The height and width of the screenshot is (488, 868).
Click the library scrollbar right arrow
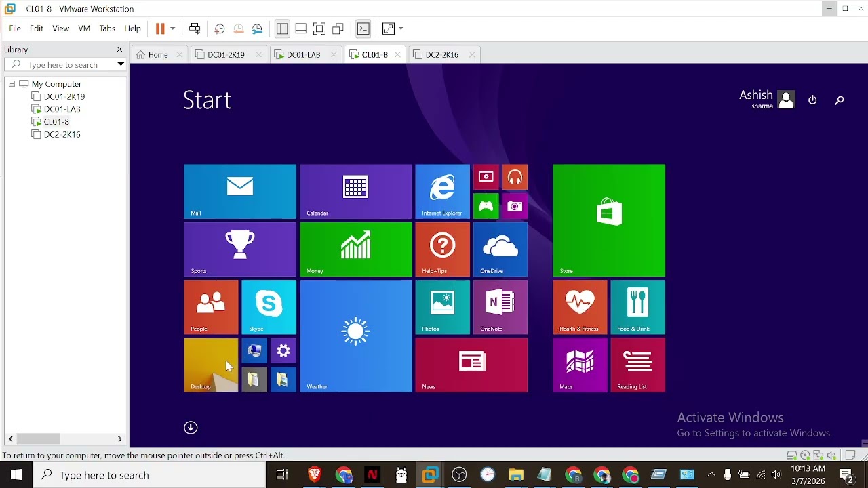pyautogui.click(x=120, y=439)
